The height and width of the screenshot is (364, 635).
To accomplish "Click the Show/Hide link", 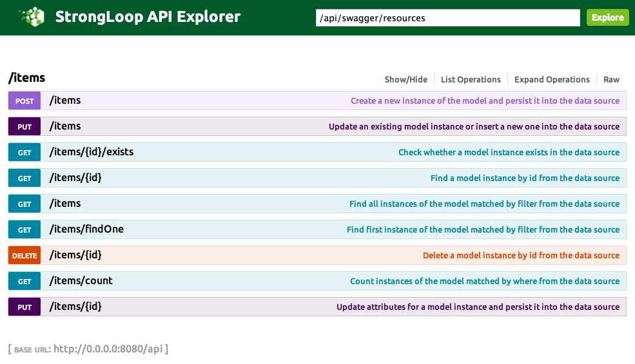I will [x=405, y=79].
